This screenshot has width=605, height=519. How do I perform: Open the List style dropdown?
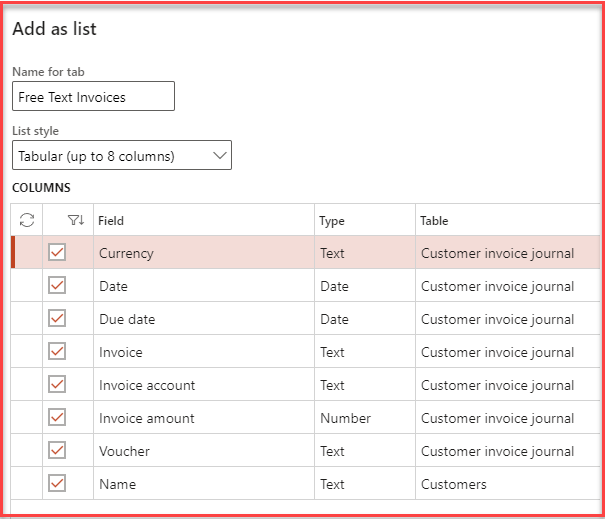[122, 156]
